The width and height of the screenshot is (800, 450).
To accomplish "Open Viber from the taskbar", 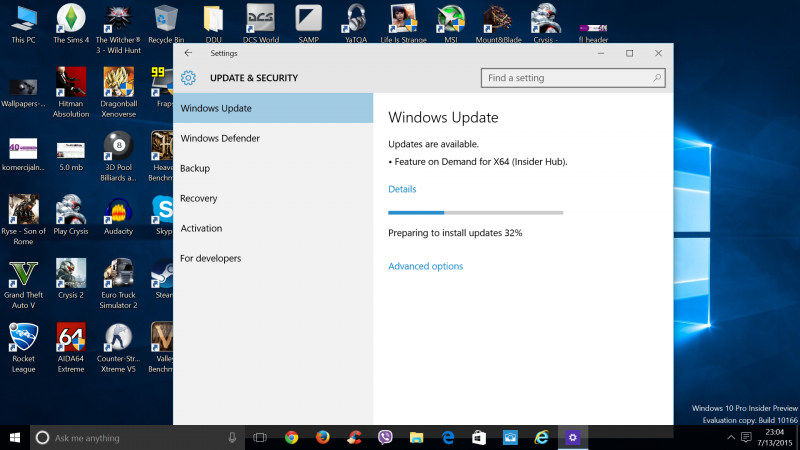I will [x=385, y=438].
